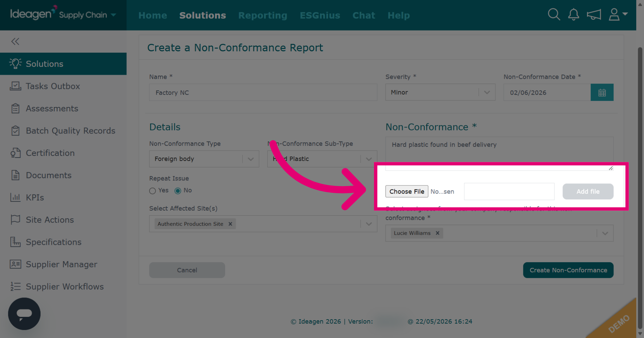Click the Certification sidebar icon
Screen dimensions: 644x338
[x=15, y=153]
